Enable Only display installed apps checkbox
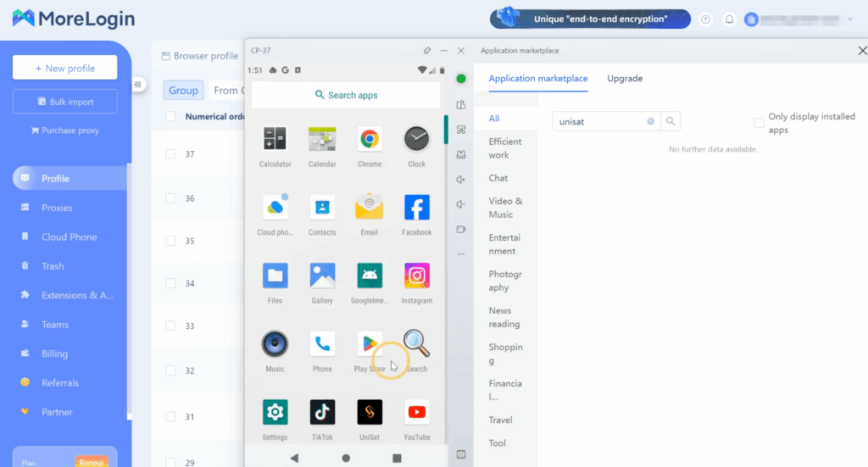This screenshot has height=467, width=868. [759, 123]
